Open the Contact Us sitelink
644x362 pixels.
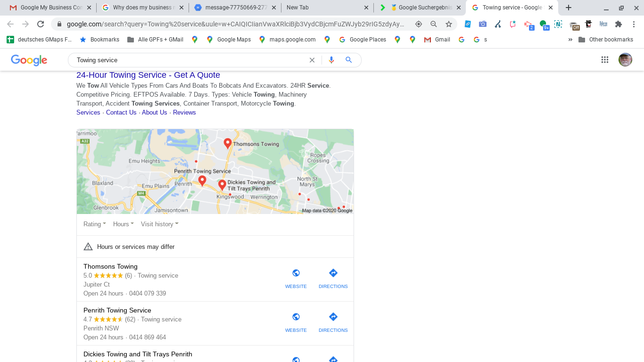121,112
